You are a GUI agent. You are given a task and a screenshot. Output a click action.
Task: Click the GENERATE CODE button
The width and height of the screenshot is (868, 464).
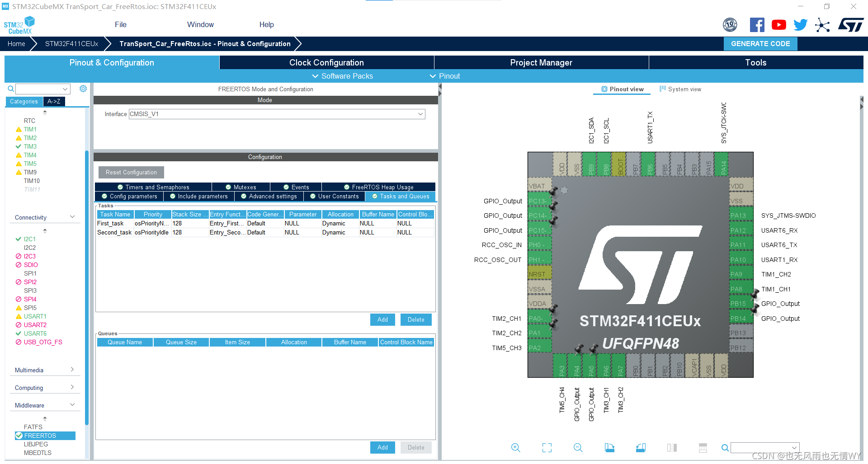coord(760,44)
